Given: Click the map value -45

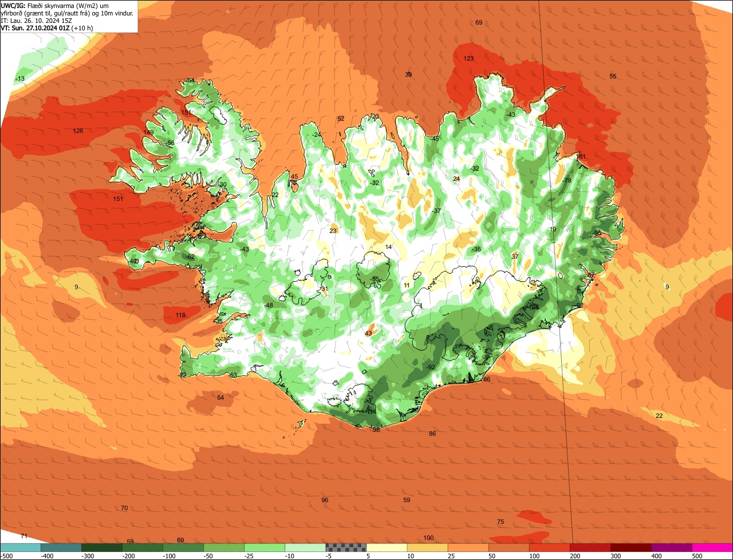Looking at the screenshot, I should 435,139.
